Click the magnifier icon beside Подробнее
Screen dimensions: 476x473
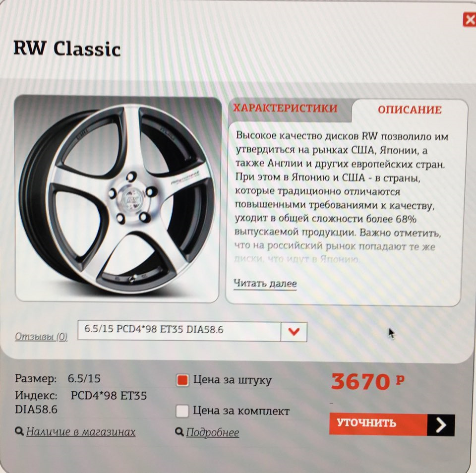point(179,431)
